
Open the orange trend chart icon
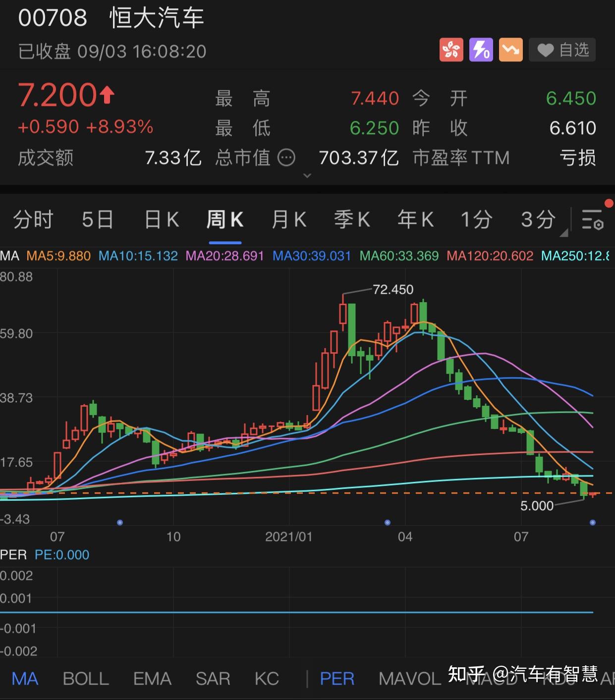(x=510, y=50)
